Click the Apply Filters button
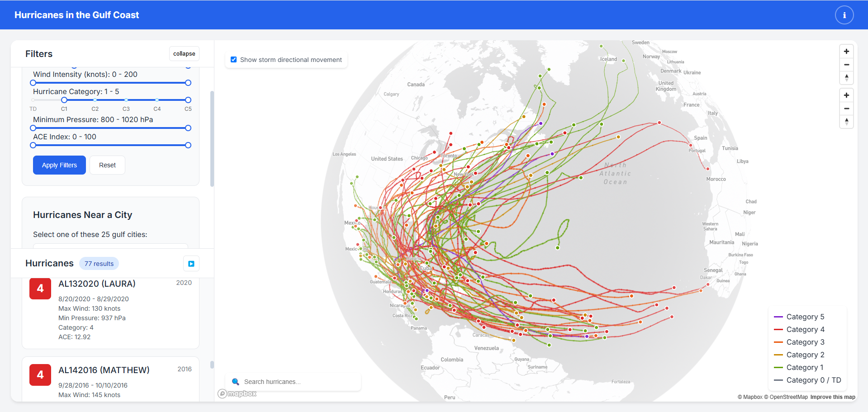Screen dimensions: 868x412 (x=59, y=165)
